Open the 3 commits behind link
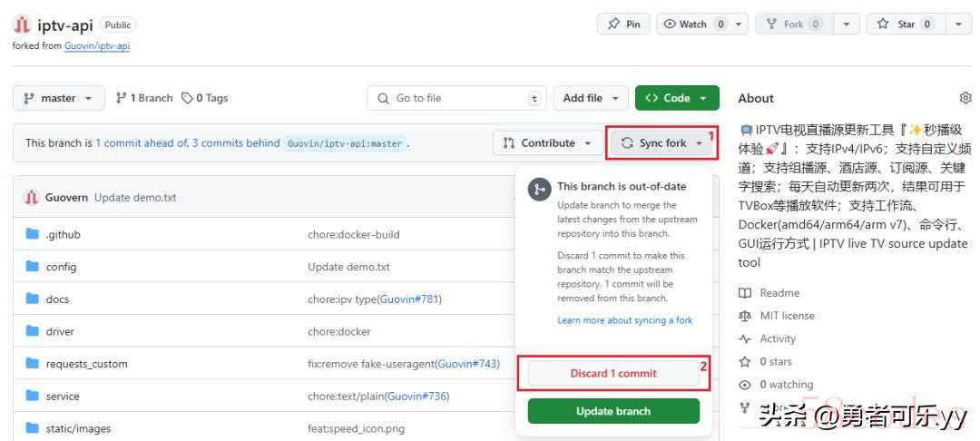The width and height of the screenshot is (980, 441). point(236,143)
